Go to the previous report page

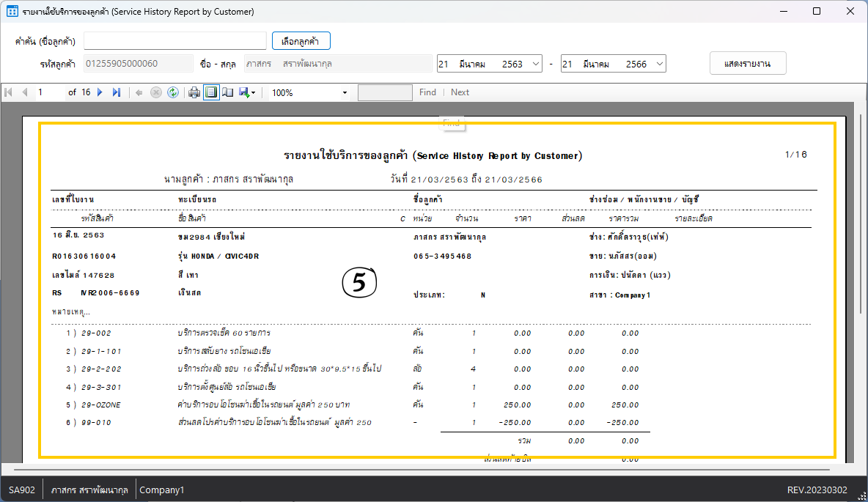(x=24, y=92)
